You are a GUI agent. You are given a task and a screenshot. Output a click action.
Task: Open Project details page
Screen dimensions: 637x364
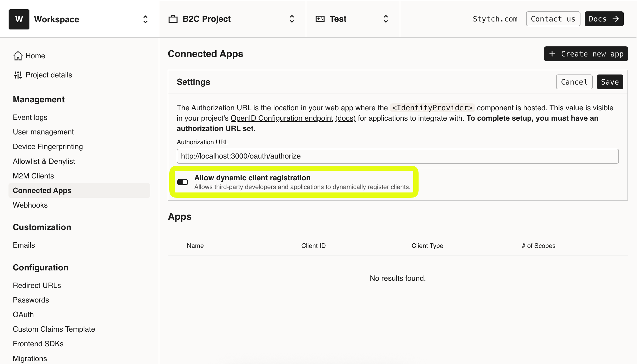(x=43, y=75)
